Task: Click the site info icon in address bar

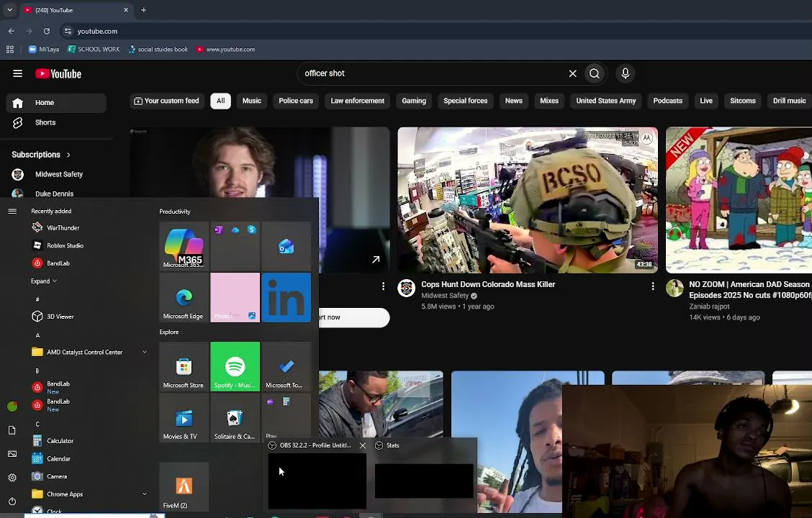Action: (x=68, y=31)
